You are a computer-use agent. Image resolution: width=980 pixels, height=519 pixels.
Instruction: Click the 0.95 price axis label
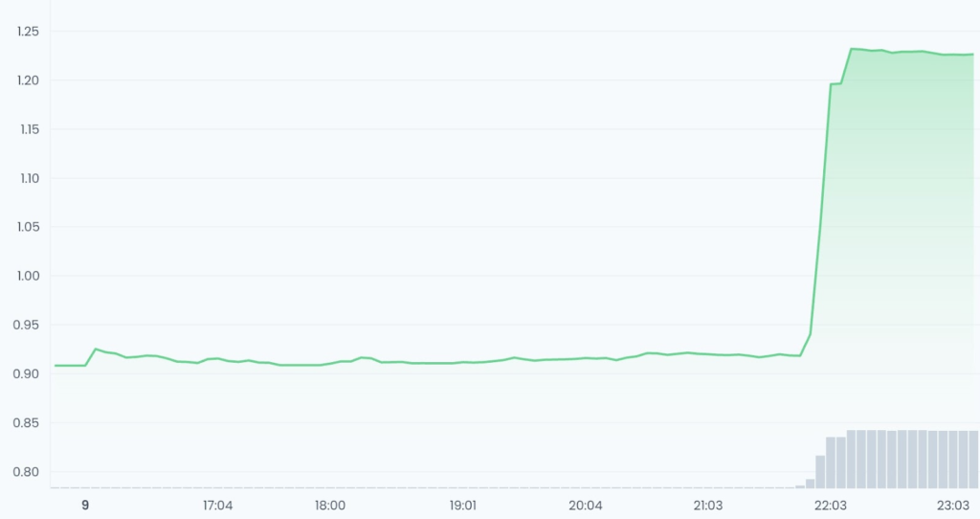click(x=26, y=326)
